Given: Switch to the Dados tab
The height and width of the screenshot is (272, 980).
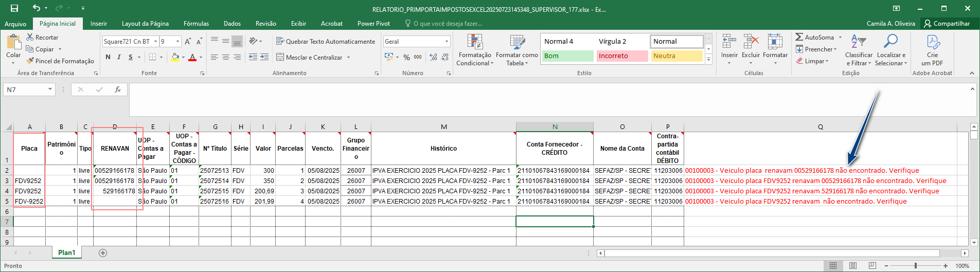Looking at the screenshot, I should [232, 24].
